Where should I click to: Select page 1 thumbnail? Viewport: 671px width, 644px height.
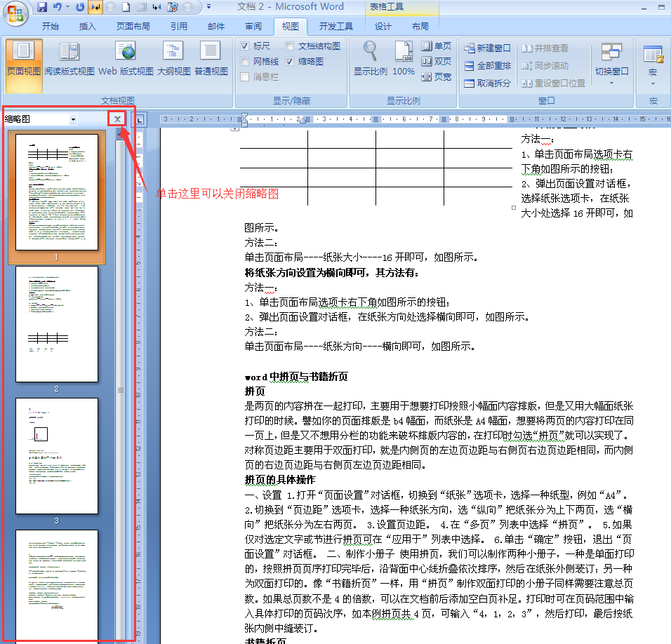coord(57,192)
